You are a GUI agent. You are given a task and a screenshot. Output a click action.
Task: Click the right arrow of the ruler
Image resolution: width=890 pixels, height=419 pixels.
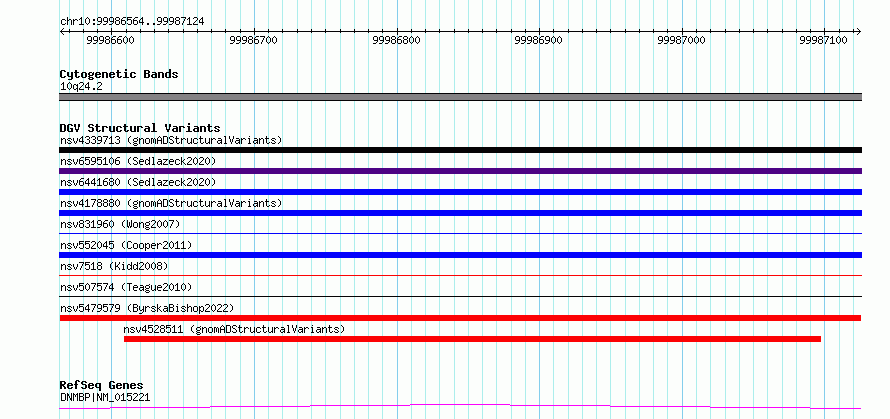(x=858, y=31)
